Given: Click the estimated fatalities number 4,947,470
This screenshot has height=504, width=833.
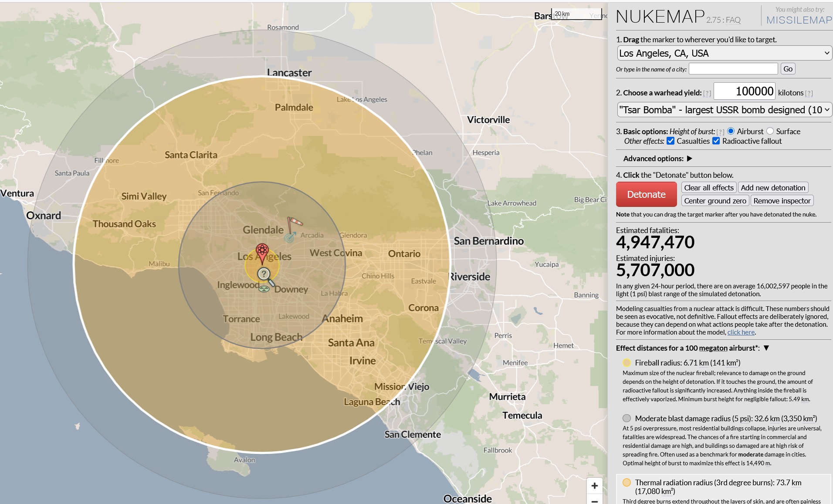Looking at the screenshot, I should [x=655, y=242].
